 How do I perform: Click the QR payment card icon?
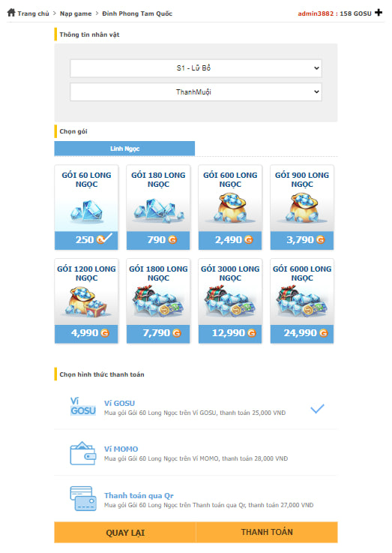[x=83, y=499]
